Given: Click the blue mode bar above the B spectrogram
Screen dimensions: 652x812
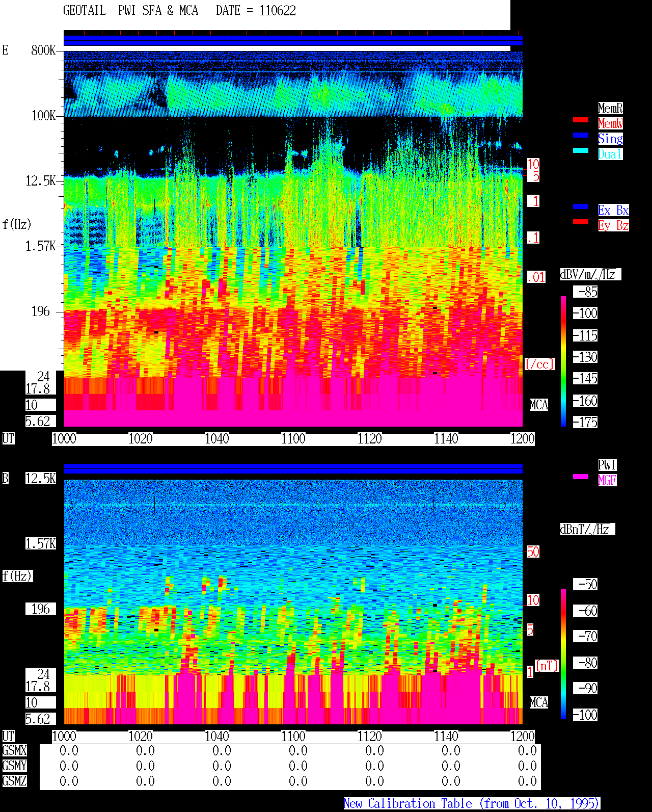Looking at the screenshot, I should [x=293, y=468].
